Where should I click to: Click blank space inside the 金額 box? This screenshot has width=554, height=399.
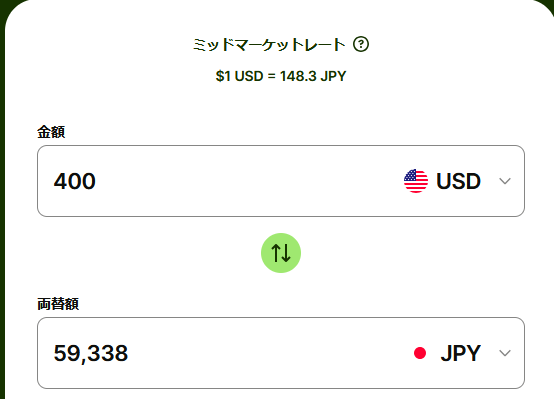(x=247, y=181)
